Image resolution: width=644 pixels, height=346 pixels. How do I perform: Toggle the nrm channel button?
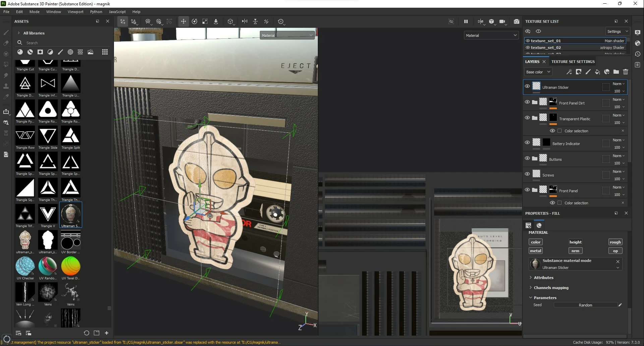575,251
